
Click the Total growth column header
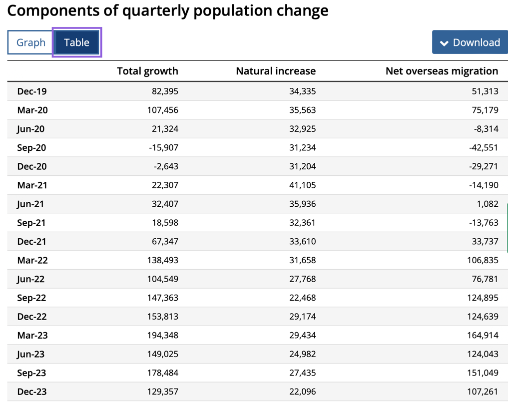147,71
